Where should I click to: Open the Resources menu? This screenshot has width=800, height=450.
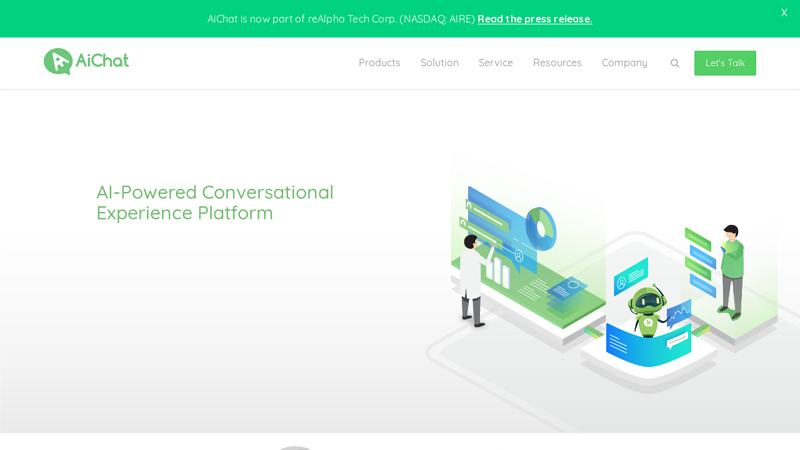(557, 63)
